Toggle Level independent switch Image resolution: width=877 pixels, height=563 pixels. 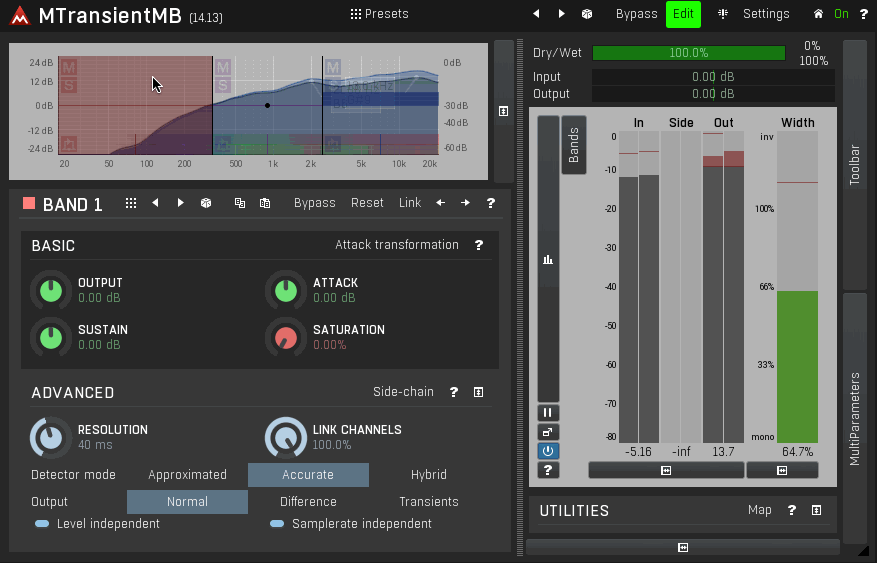pos(42,524)
